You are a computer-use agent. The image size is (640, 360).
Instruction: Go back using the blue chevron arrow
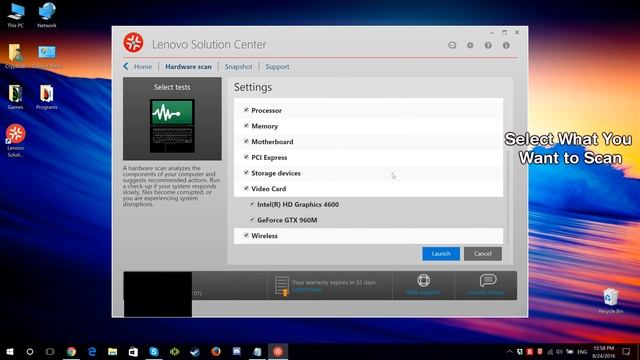(126, 66)
